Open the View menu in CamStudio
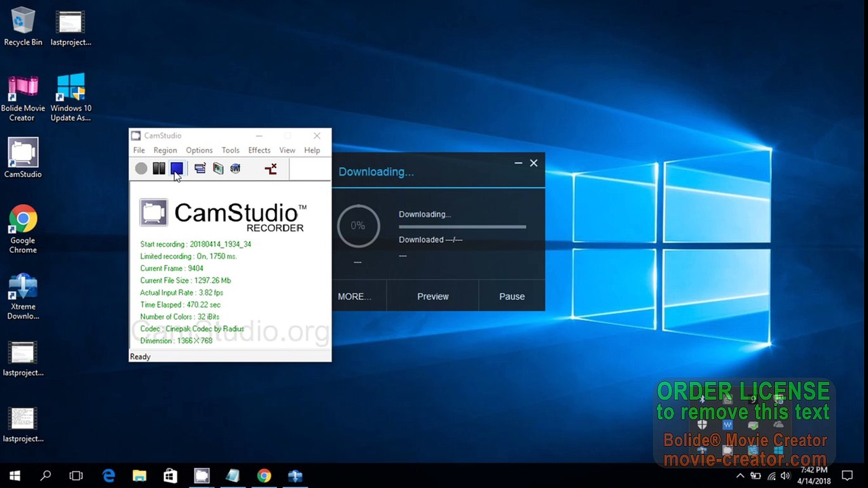Viewport: 868px width, 488px height. (x=288, y=150)
